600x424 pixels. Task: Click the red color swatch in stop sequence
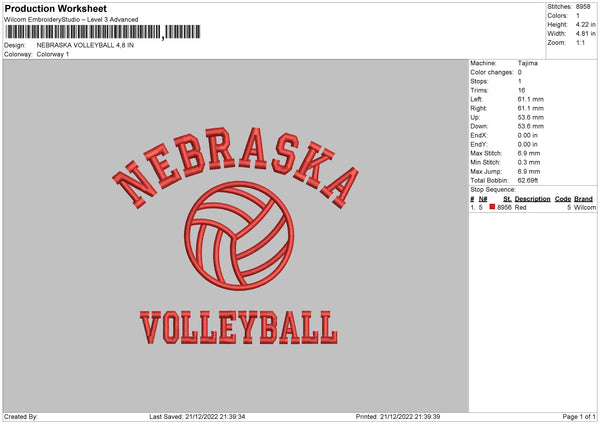[492, 207]
